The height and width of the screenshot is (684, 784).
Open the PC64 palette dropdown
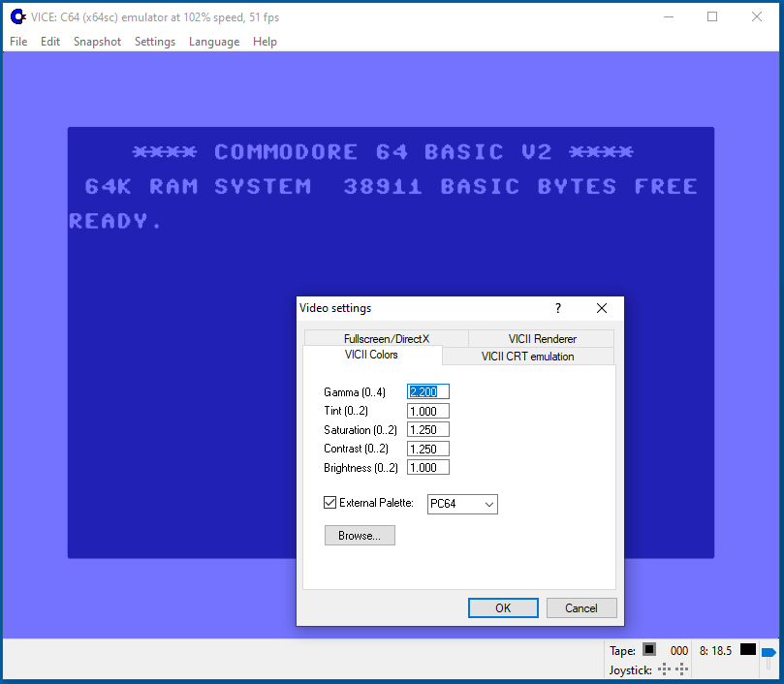[462, 504]
